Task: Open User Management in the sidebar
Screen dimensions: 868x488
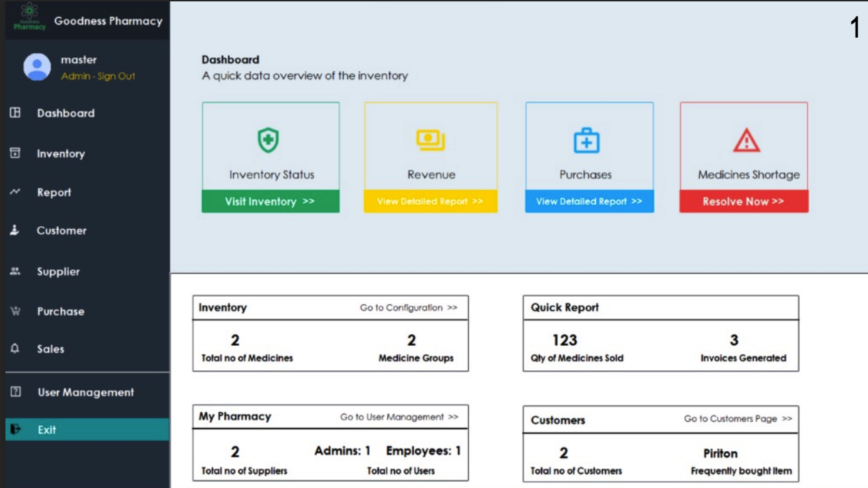Action: (85, 392)
